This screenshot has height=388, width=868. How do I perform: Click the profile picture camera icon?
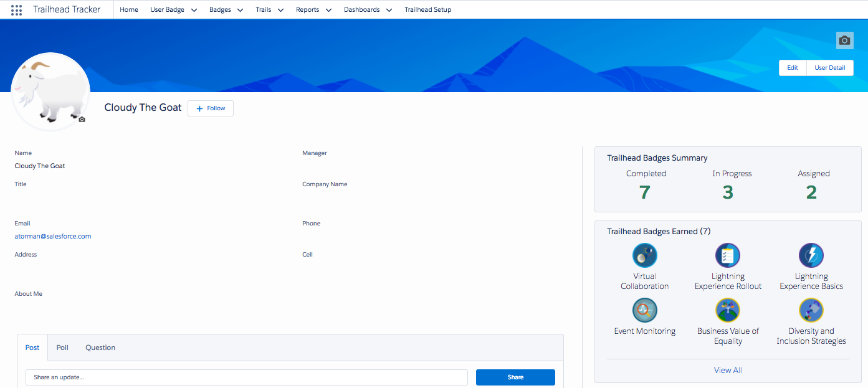click(82, 119)
